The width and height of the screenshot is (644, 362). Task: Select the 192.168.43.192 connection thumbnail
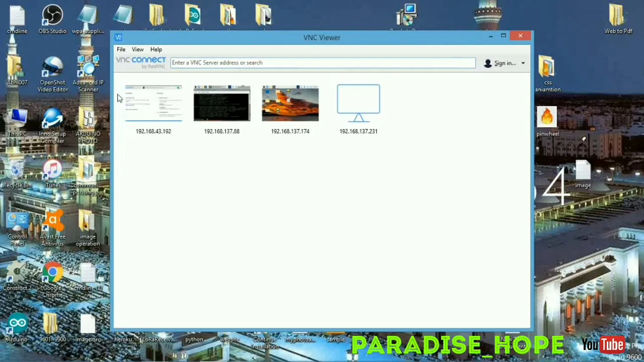153,104
